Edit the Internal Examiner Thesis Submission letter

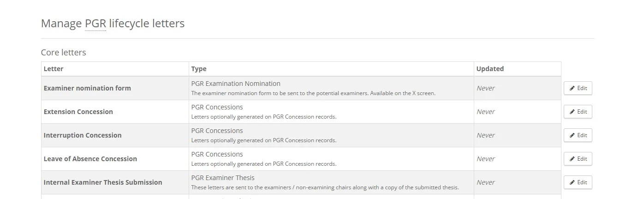578,182
